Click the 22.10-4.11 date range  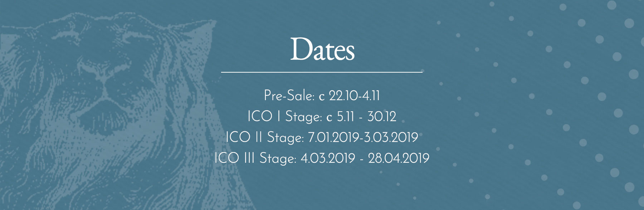point(355,96)
